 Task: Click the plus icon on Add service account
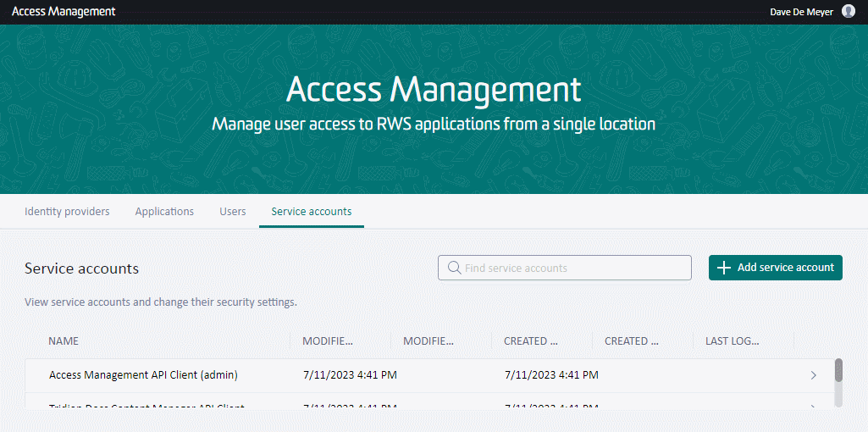point(723,268)
